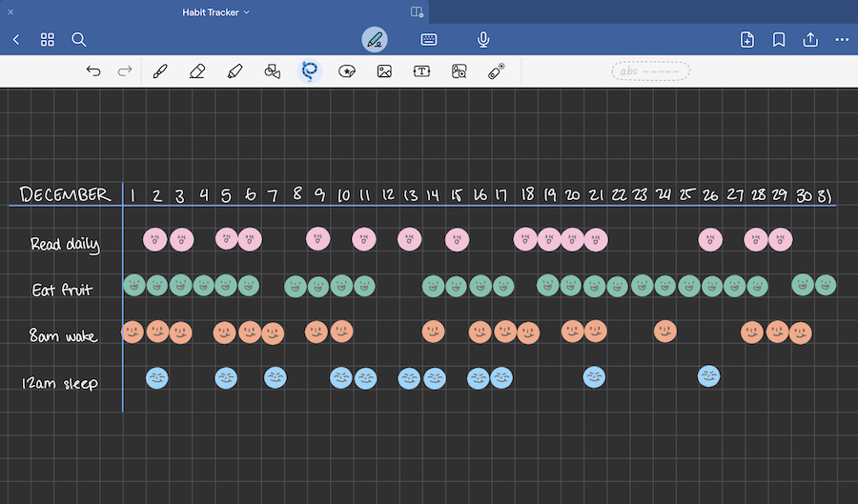The image size is (858, 504).
Task: Open page thumbnails grid view
Action: [x=48, y=39]
